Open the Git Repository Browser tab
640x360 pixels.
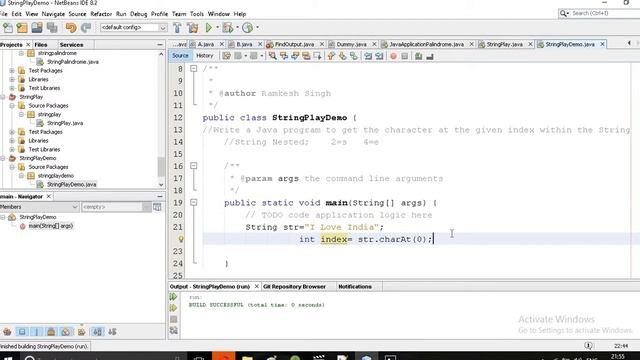click(294, 287)
